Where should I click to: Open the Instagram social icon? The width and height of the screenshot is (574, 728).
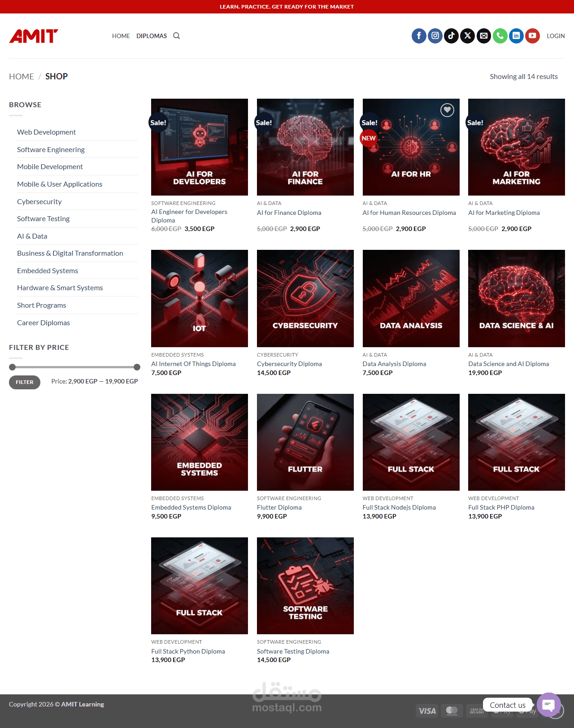pos(435,36)
